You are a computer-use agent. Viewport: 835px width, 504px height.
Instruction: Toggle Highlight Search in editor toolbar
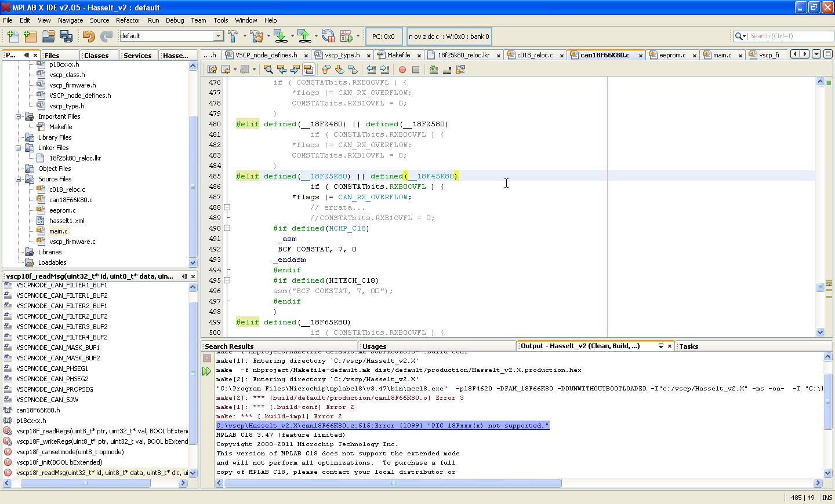tap(308, 70)
